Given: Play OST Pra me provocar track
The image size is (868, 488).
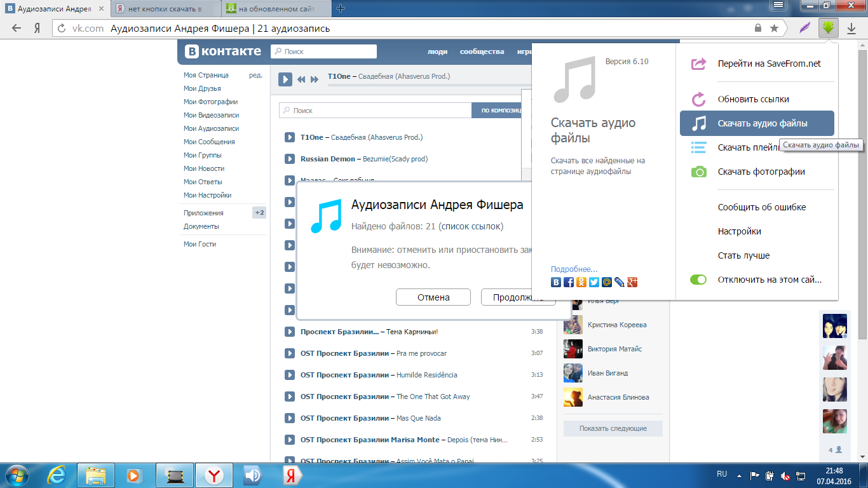Looking at the screenshot, I should coord(289,353).
